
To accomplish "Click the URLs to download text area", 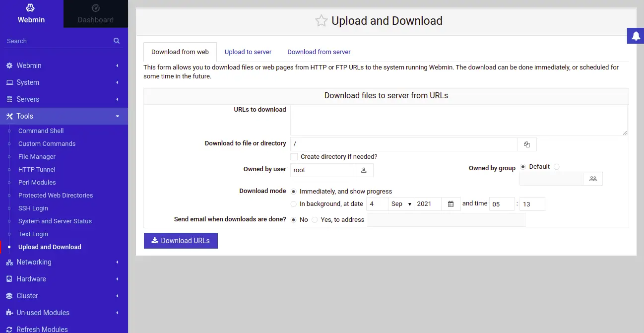I will 458,120.
